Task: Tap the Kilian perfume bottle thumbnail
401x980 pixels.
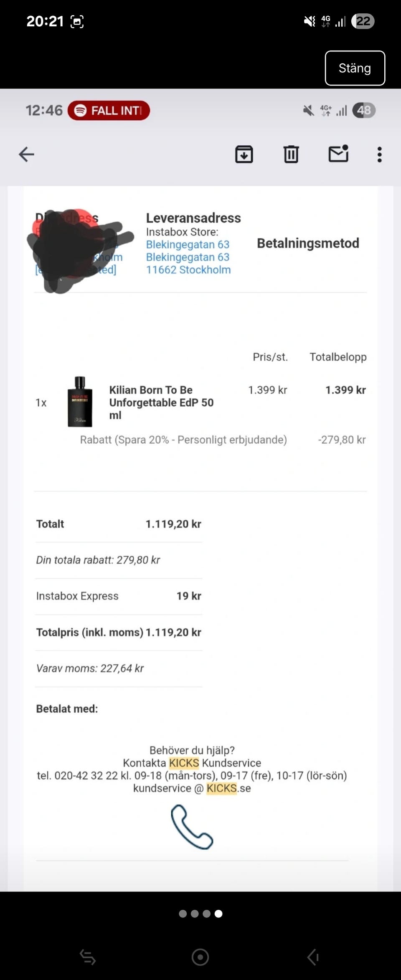Action: coord(80,402)
